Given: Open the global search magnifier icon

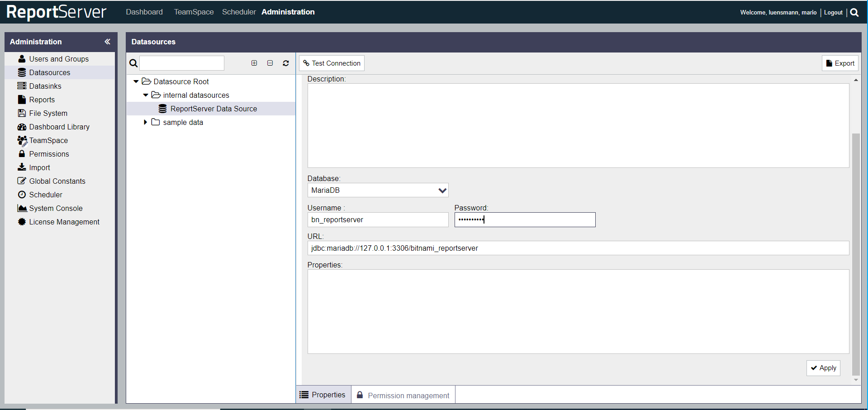Looking at the screenshot, I should click(854, 13).
